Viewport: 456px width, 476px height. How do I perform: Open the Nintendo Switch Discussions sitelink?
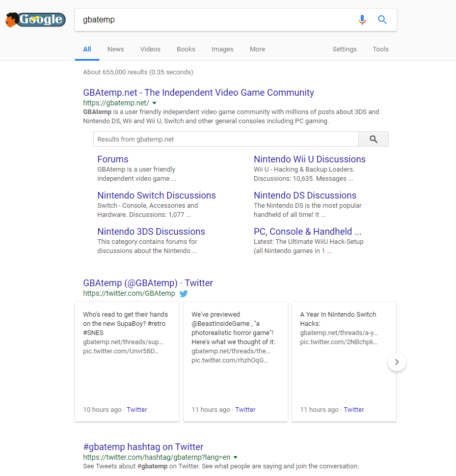(x=156, y=195)
